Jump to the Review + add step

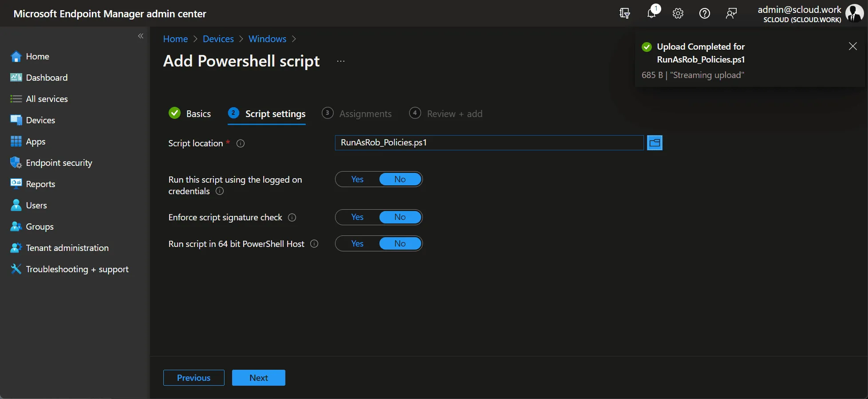[x=446, y=113]
